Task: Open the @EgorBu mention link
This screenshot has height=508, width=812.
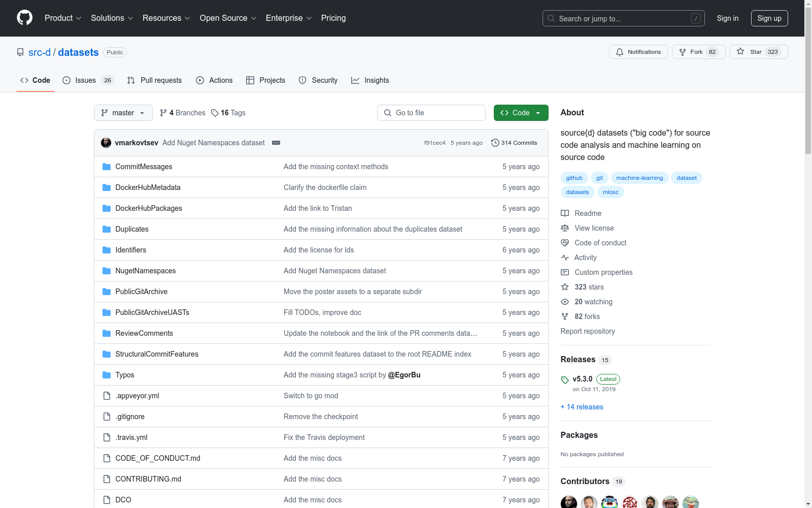Action: point(404,375)
